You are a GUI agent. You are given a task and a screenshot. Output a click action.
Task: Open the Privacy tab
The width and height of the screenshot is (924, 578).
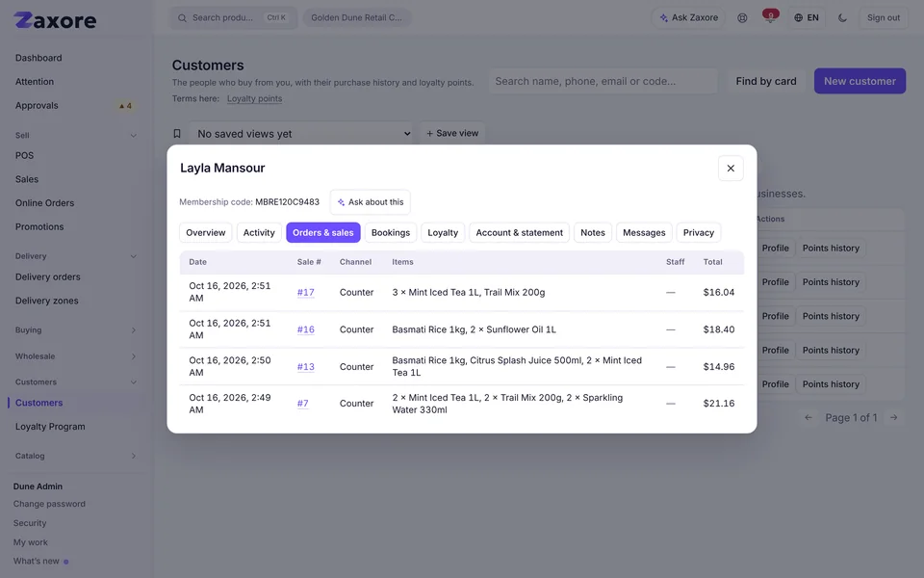pyautogui.click(x=699, y=232)
